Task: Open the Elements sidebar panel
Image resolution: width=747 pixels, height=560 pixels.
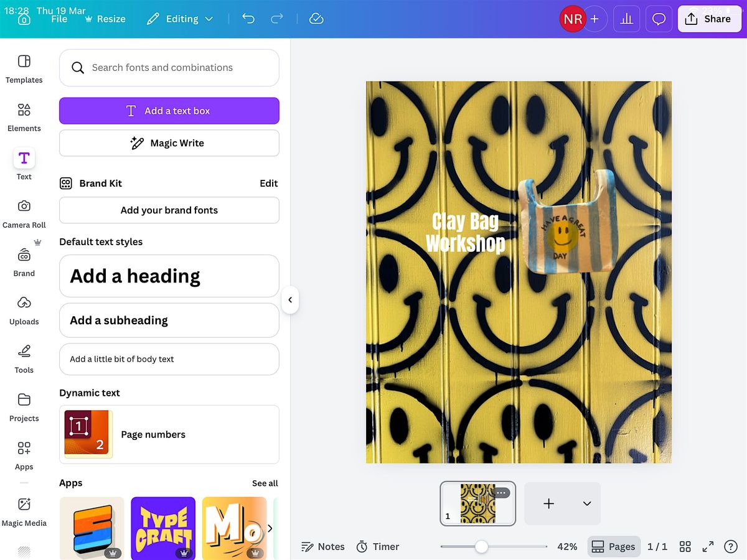Action: [24, 117]
